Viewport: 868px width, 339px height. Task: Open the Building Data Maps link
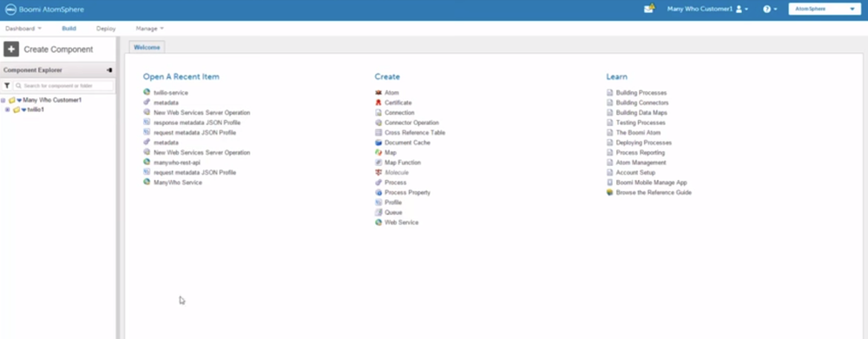641,113
